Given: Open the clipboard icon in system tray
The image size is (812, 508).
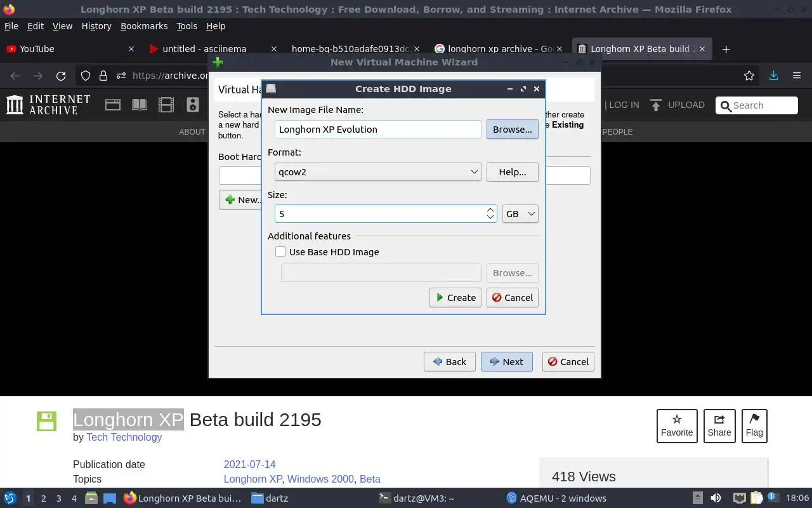Looking at the screenshot, I should click(756, 498).
